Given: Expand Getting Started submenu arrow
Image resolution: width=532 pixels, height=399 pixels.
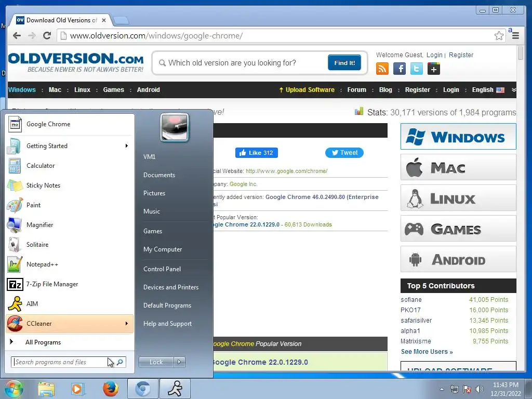Looking at the screenshot, I should pyautogui.click(x=127, y=146).
